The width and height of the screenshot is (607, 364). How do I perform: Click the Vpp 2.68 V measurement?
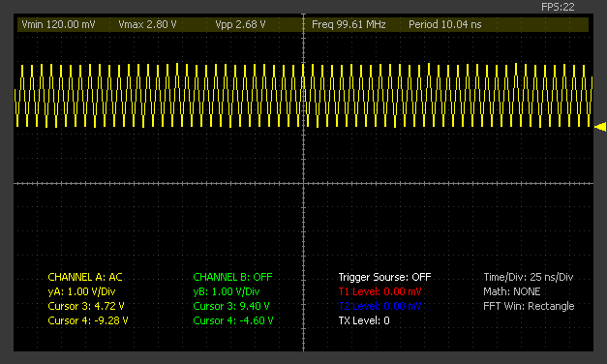[240, 24]
